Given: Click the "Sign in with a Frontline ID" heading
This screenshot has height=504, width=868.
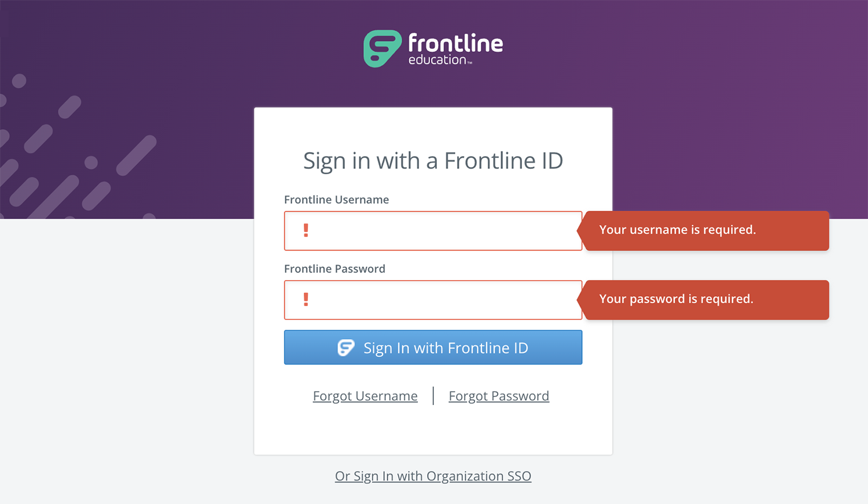Looking at the screenshot, I should [x=433, y=161].
